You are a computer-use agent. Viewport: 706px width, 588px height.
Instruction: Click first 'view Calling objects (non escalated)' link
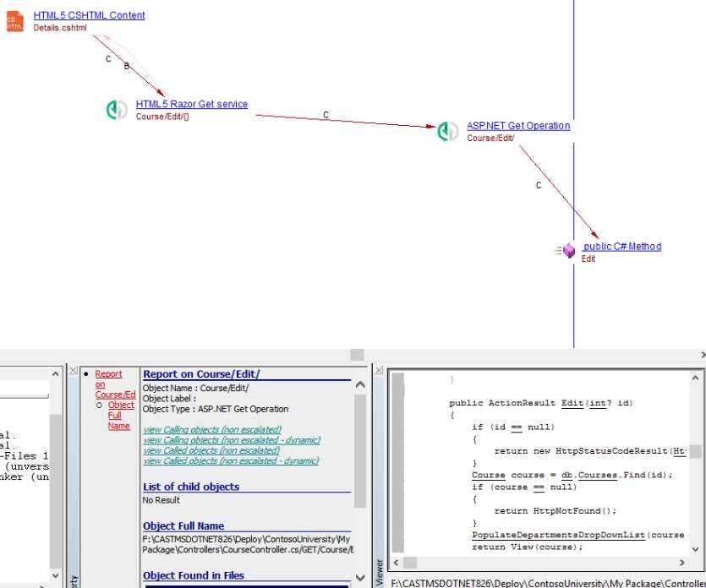pyautogui.click(x=211, y=430)
